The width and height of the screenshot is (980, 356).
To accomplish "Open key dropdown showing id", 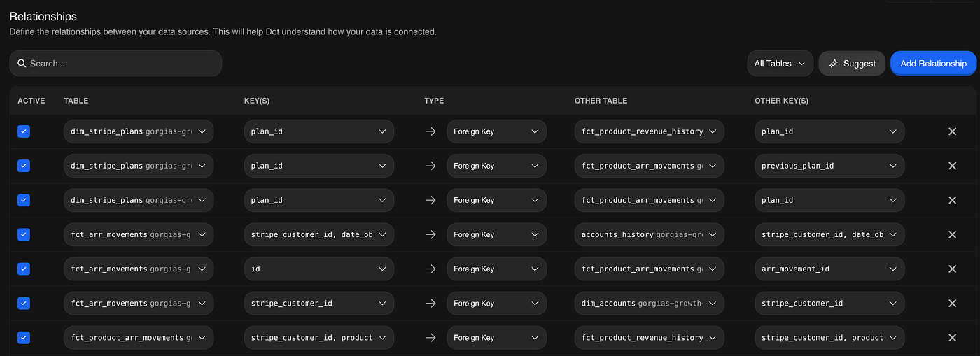I will 319,269.
